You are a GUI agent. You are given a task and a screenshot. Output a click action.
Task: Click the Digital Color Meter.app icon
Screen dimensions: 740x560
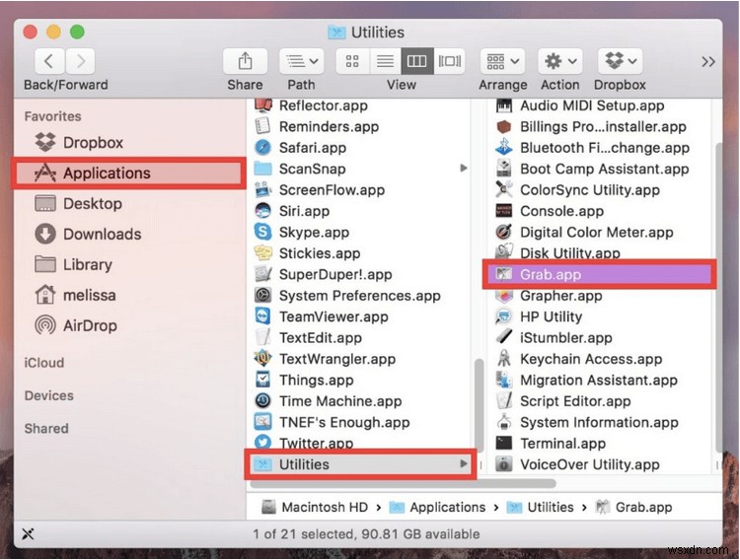(x=503, y=232)
